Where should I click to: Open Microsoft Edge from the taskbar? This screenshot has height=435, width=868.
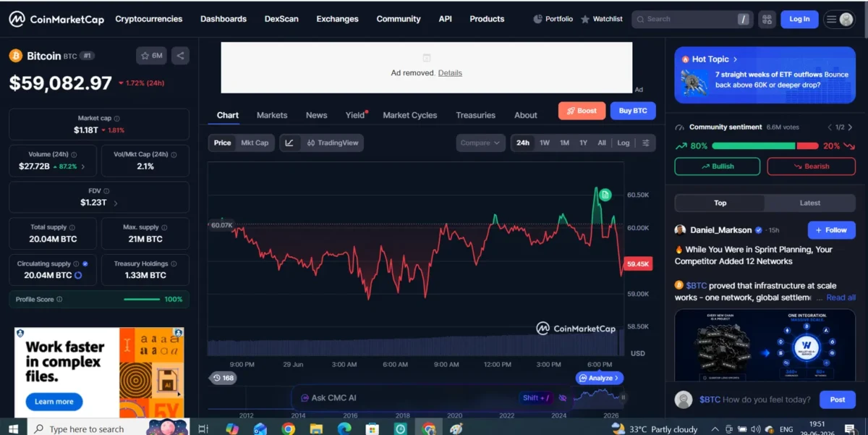[x=344, y=428]
